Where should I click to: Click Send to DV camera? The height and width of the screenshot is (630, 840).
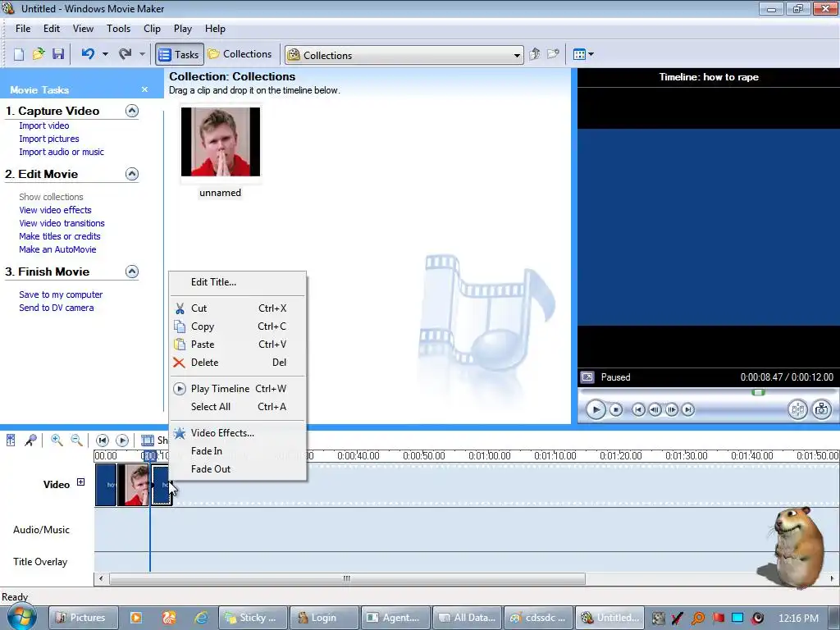(57, 308)
